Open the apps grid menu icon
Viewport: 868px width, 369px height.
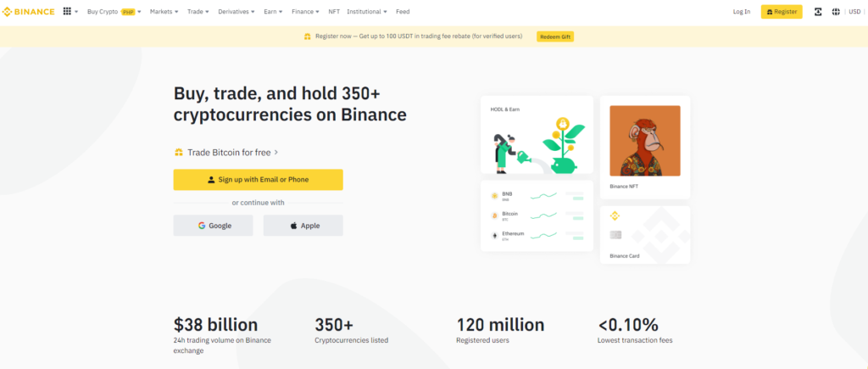[x=67, y=12]
